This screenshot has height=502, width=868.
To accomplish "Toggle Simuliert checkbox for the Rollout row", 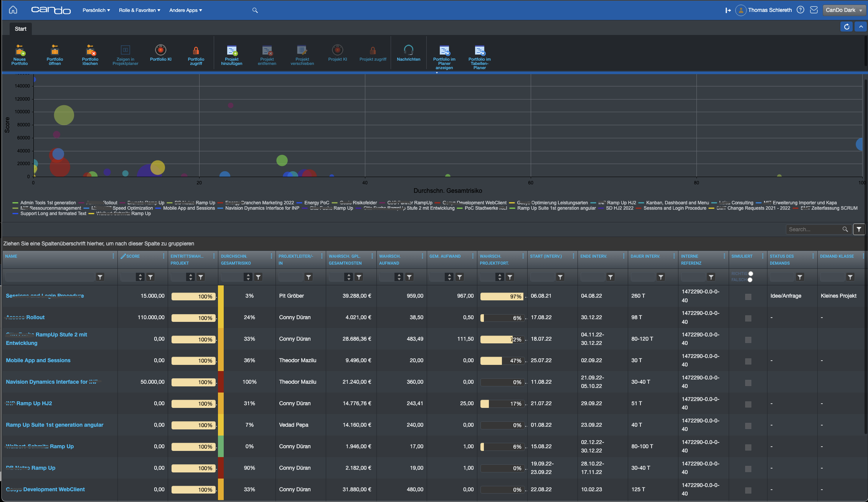I will click(748, 318).
